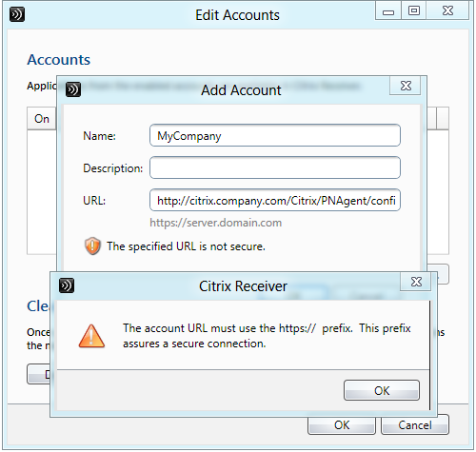Click the Name field containing MyCompany
Viewport: 476px width, 452px height.
click(275, 136)
